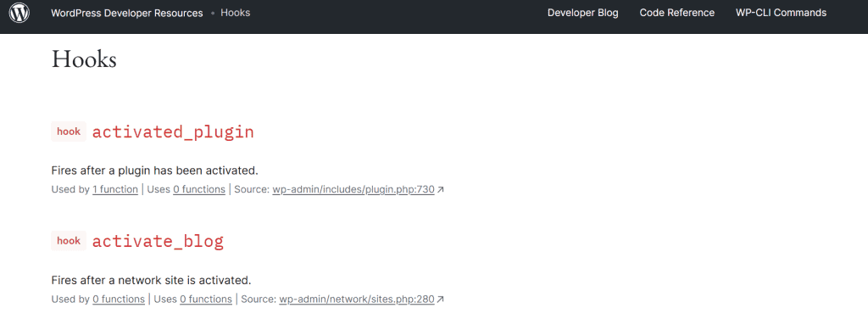868x319 pixels.
Task: Click external arrow icon after plugin.php:730
Action: pos(441,190)
